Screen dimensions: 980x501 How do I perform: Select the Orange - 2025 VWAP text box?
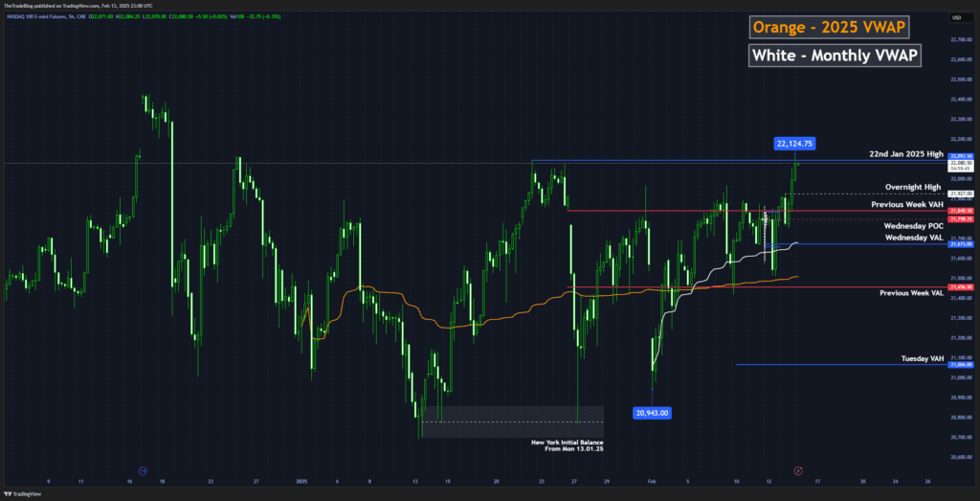(x=831, y=25)
